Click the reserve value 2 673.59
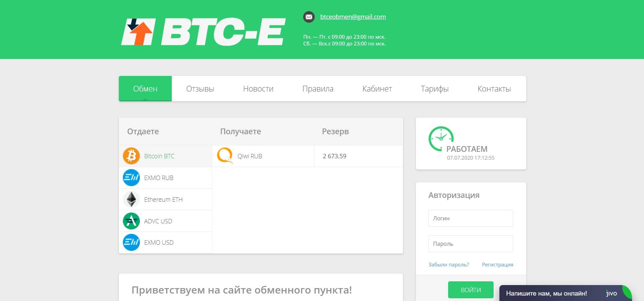Screen dimensions: 644x301 [x=334, y=156]
